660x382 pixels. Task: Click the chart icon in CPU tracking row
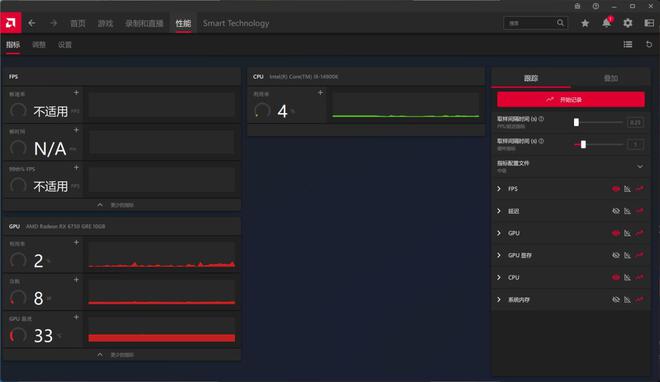[628, 277]
